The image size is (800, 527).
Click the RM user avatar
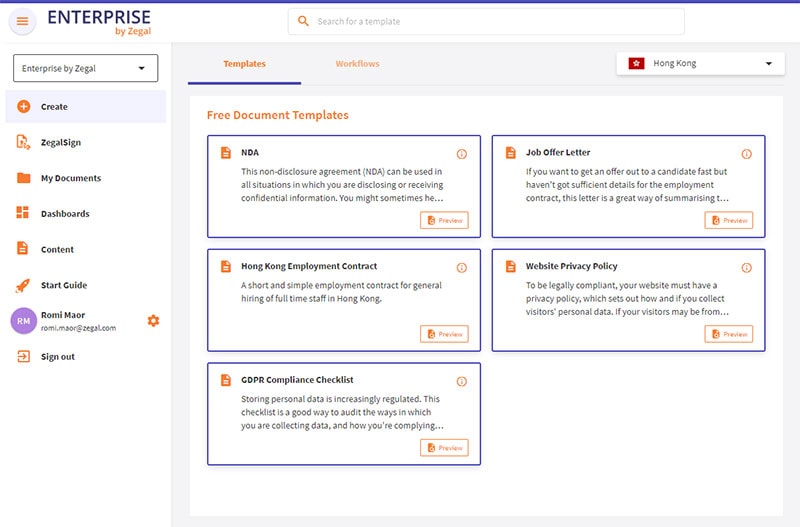(x=23, y=321)
